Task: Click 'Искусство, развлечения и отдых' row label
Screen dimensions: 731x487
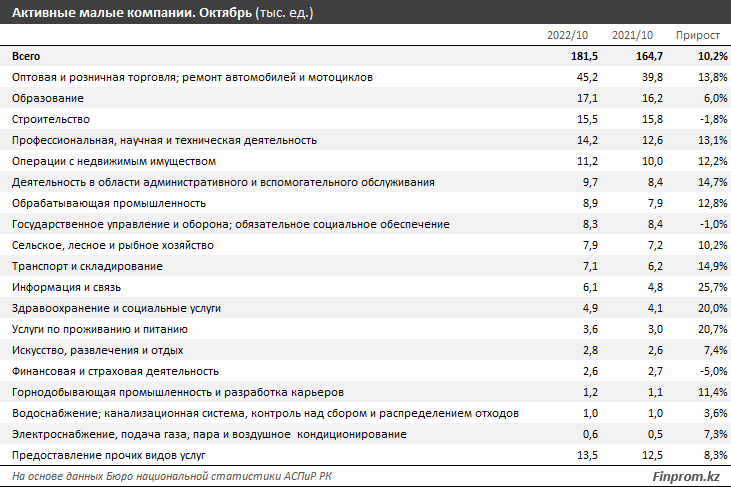Action: (97, 350)
